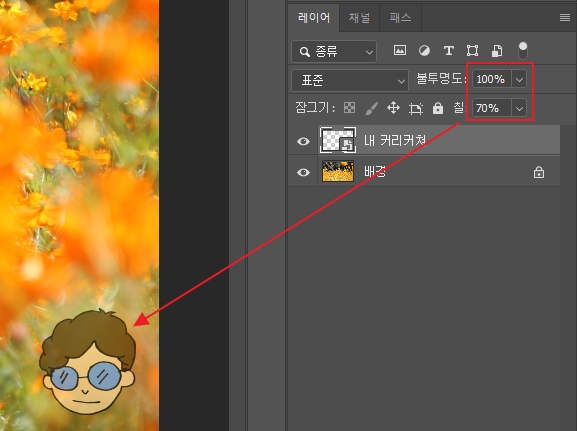Click the 배경 layer lock icon

tap(539, 172)
